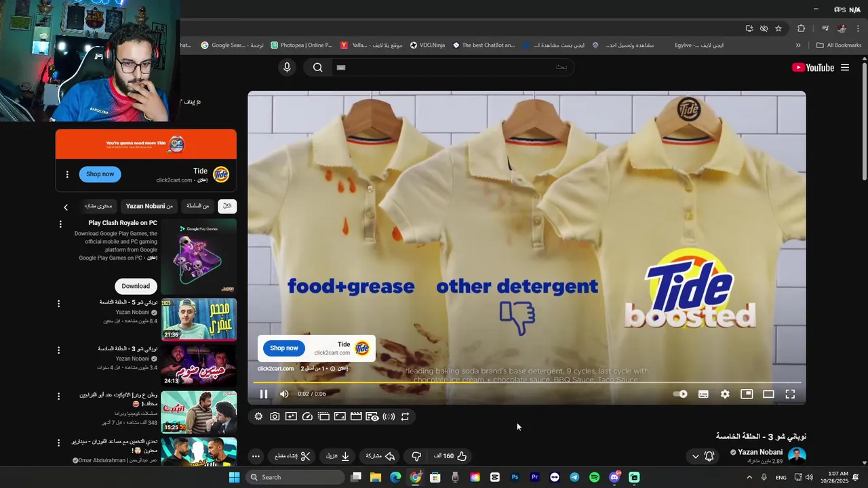This screenshot has height=488, width=868.
Task: Open the YouTube hamburger guide menu
Action: [845, 67]
